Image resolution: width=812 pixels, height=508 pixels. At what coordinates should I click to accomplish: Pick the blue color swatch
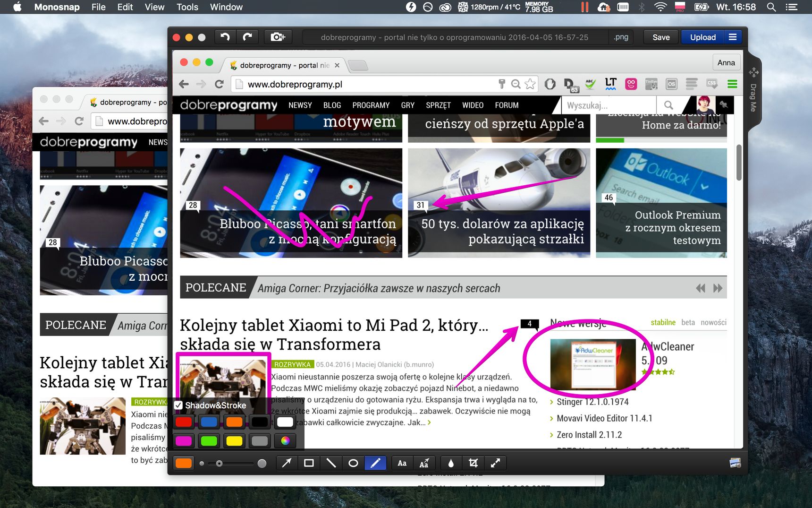[209, 422]
